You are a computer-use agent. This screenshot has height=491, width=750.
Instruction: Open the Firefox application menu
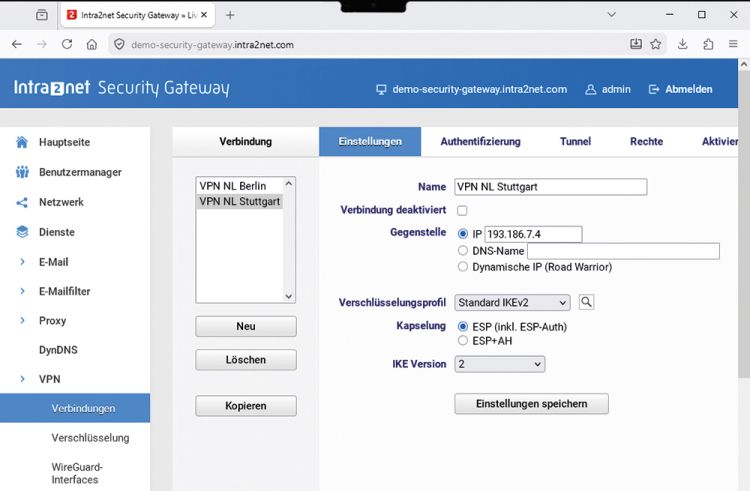coord(733,44)
